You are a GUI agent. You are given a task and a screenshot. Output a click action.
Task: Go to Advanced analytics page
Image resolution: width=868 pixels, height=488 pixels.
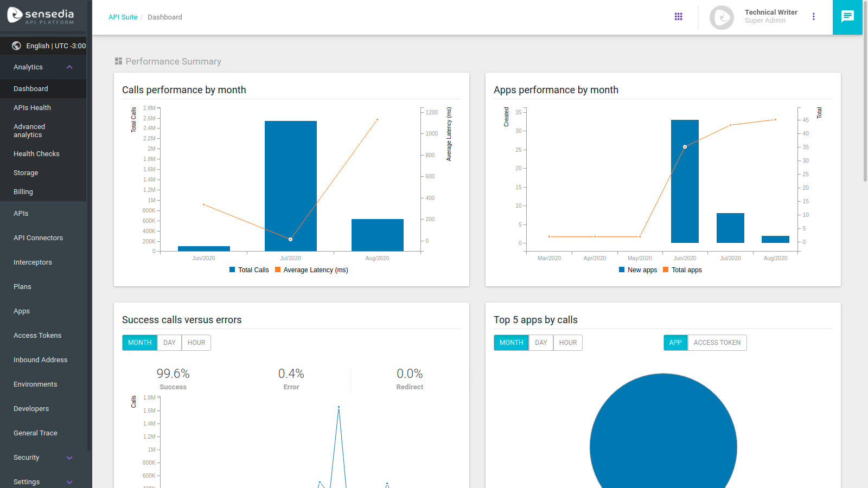point(29,131)
